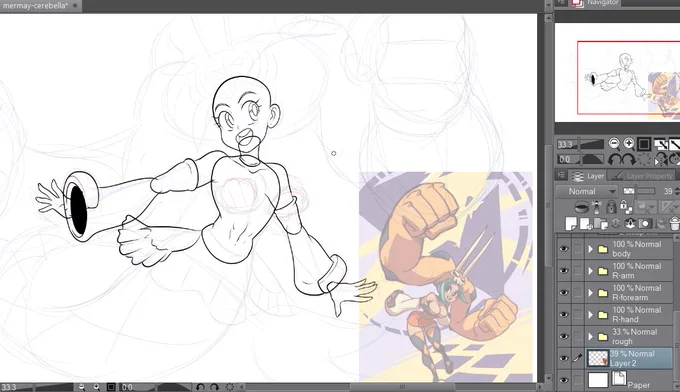This screenshot has width=680, height=392.
Task: Click the layer opacity slider
Action: (x=639, y=191)
